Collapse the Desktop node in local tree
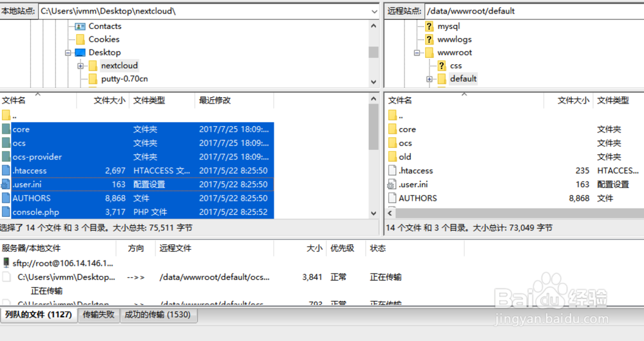This screenshot has height=341, width=644. (x=68, y=53)
